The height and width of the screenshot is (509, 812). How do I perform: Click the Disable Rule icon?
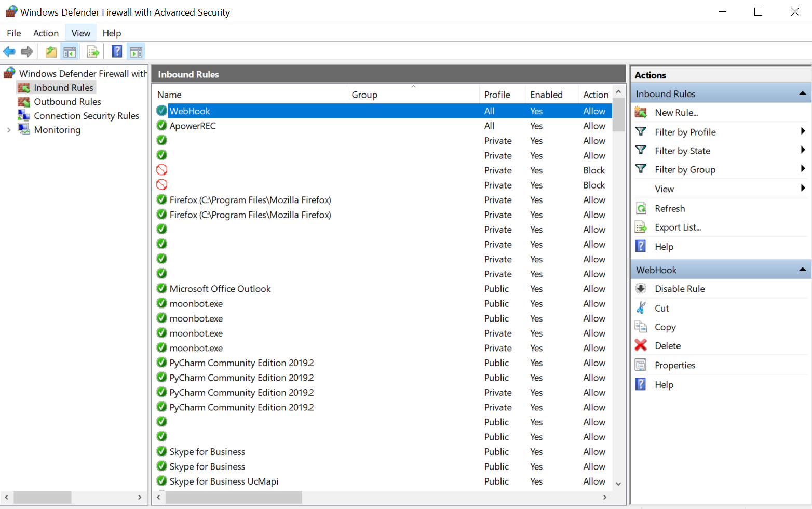tap(641, 288)
